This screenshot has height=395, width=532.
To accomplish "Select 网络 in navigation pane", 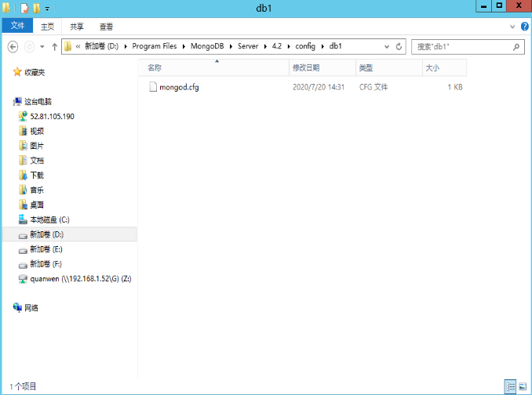I will coord(31,308).
